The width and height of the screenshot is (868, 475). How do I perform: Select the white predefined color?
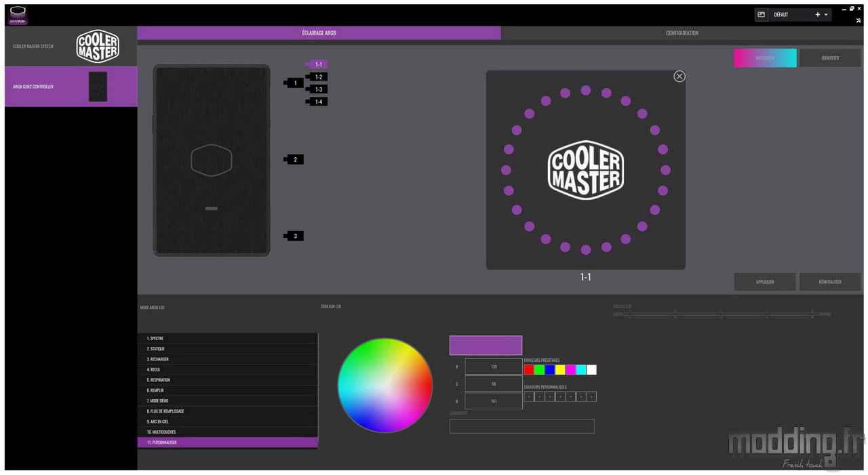591,370
